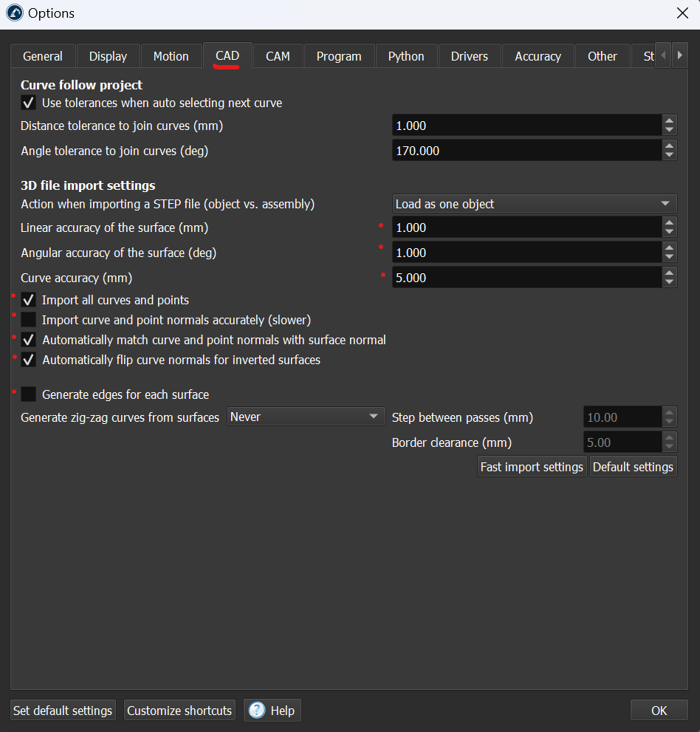Click the Angular accuracy value field
The height and width of the screenshot is (732, 700).
coord(527,253)
